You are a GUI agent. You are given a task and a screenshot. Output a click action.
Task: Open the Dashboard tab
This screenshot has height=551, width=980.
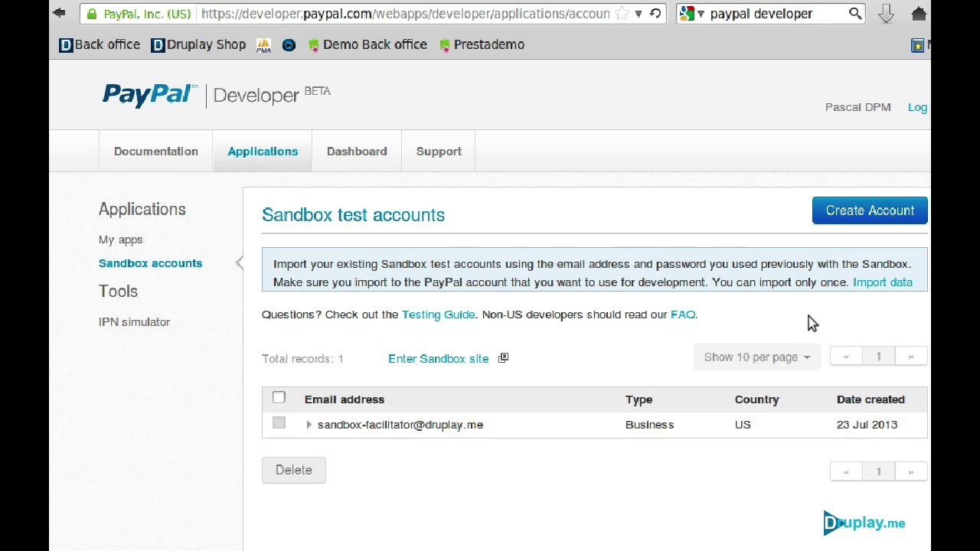[357, 151]
